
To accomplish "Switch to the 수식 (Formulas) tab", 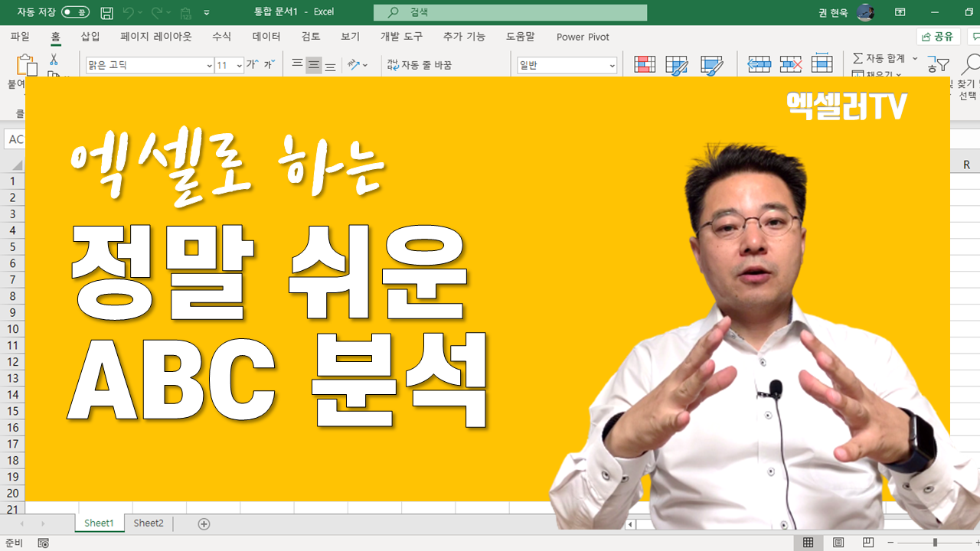I will [x=221, y=37].
